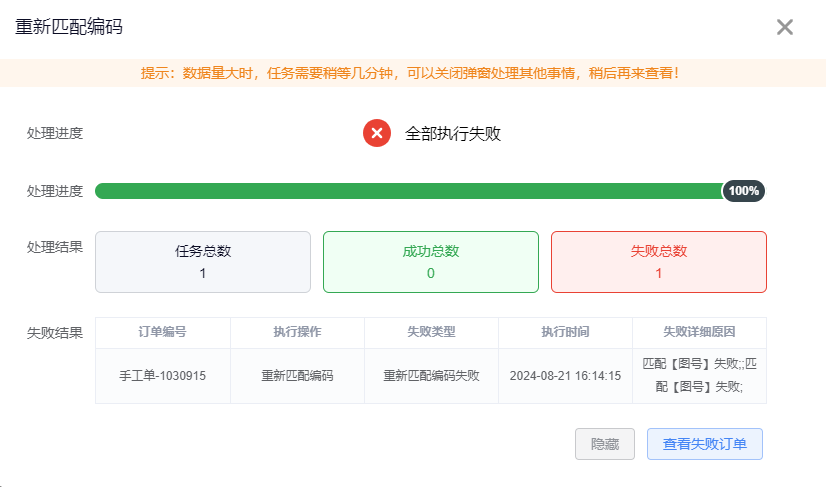This screenshot has width=826, height=487.
Task: Select the 成功总数 summary card
Action: (431, 262)
